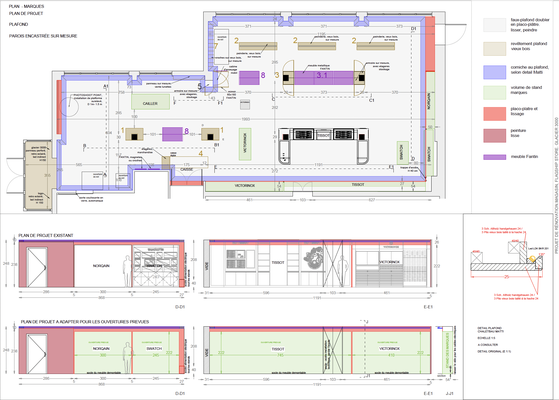Click the purple cabinet numbered 8 near the top

249,78
